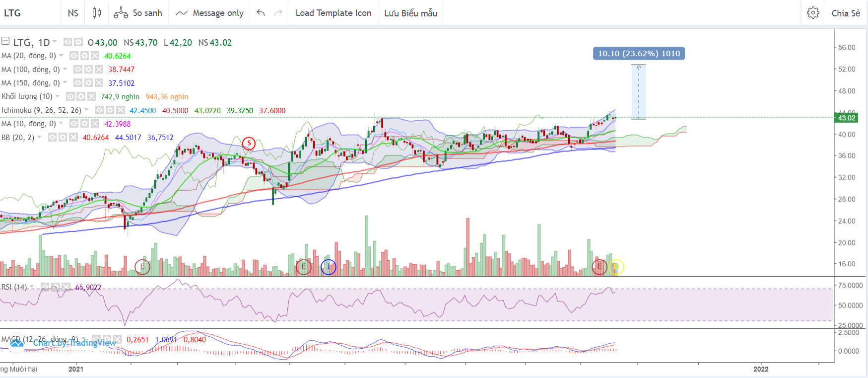Open chart settings gear in top right

[813, 13]
